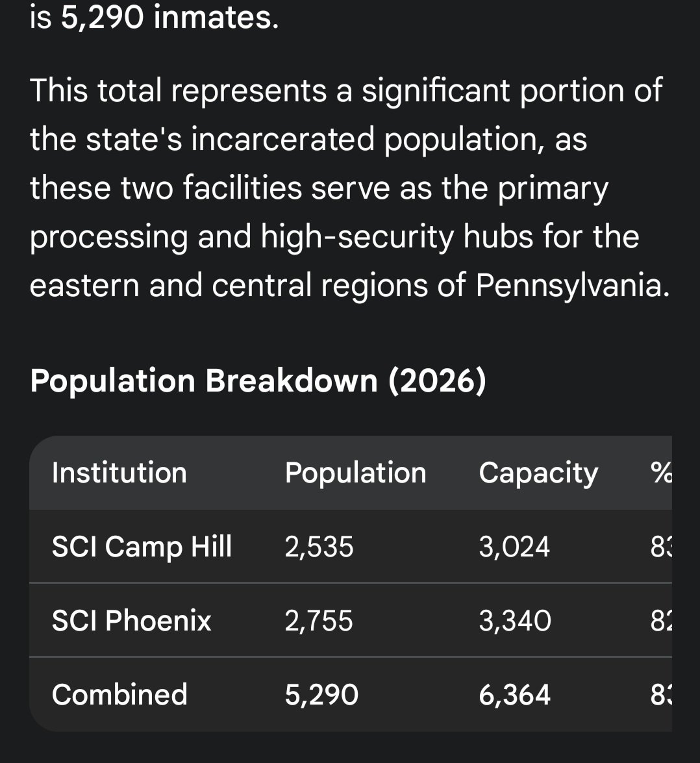Select Camp Hill population value 2,535
The height and width of the screenshot is (763, 700).
319,547
